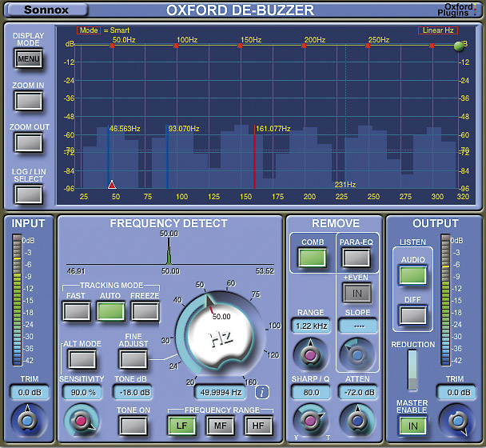
Task: Click the green threshold ball on graph
Action: [x=458, y=46]
